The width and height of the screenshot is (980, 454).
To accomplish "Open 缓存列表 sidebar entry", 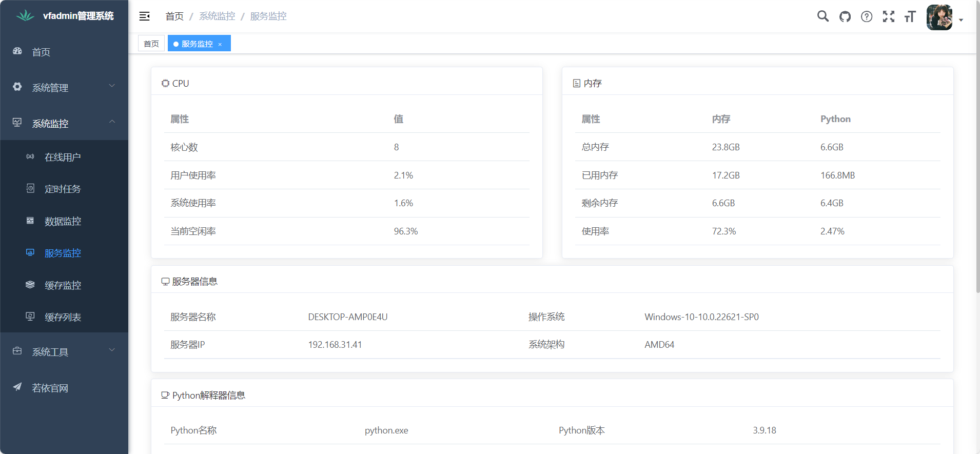I will click(x=63, y=317).
